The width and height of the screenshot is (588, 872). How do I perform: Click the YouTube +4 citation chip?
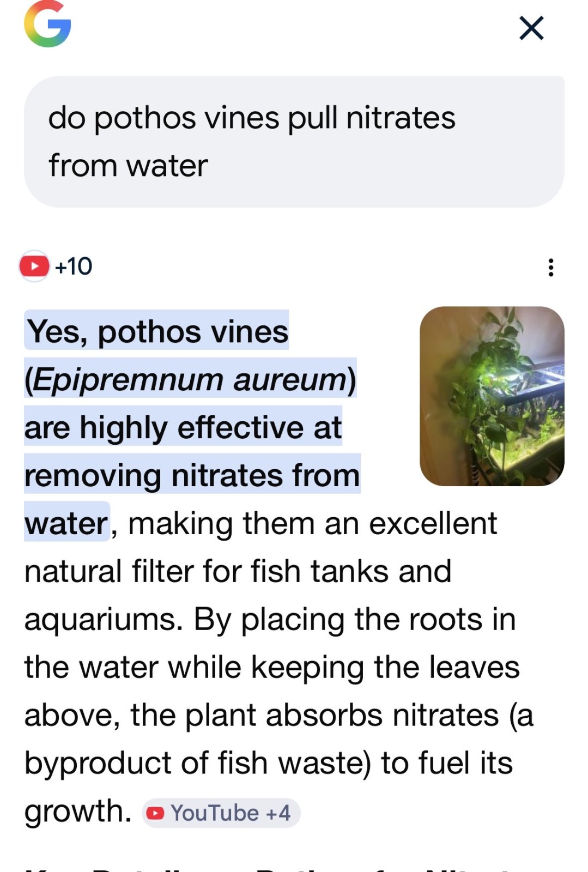point(221,813)
